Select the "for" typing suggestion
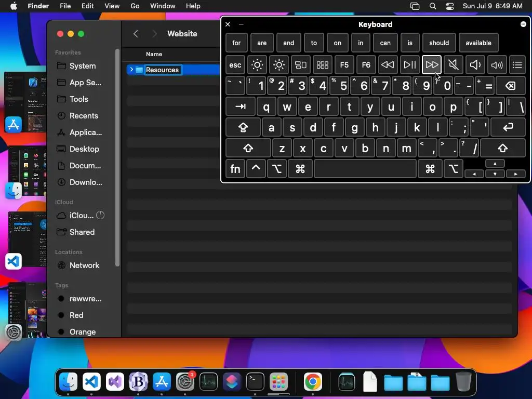Viewport: 532px width, 399px height. [x=236, y=43]
